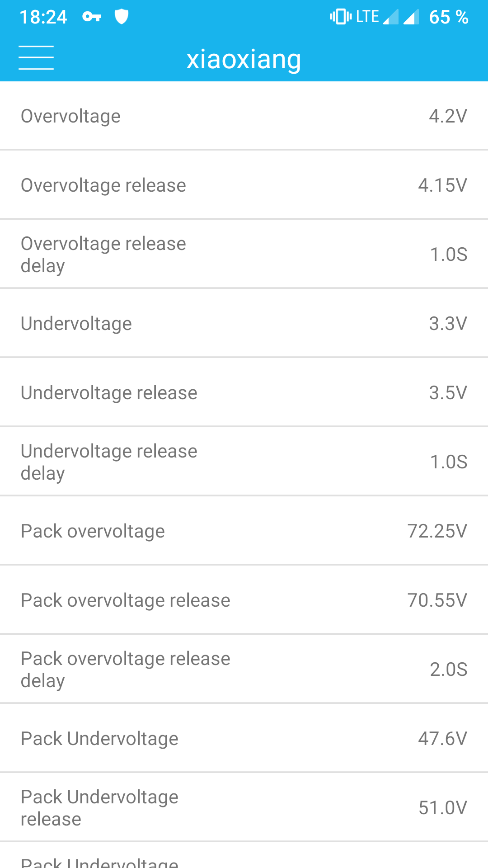488x868 pixels.
Task: Open the Pack Undervoltage 47.6V setting
Action: pyautogui.click(x=244, y=739)
